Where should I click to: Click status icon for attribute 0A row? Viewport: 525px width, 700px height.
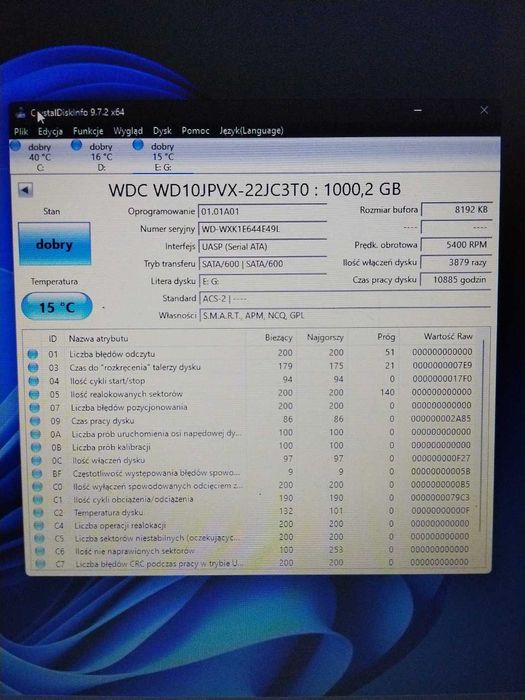pyautogui.click(x=35, y=434)
